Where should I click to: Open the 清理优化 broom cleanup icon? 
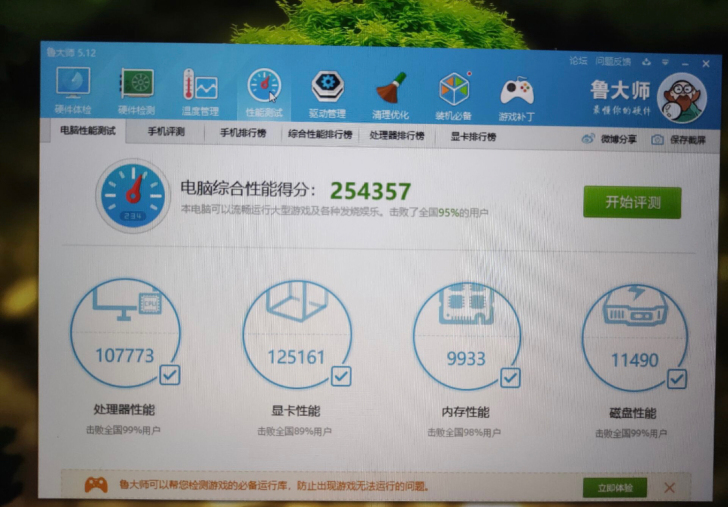point(390,95)
